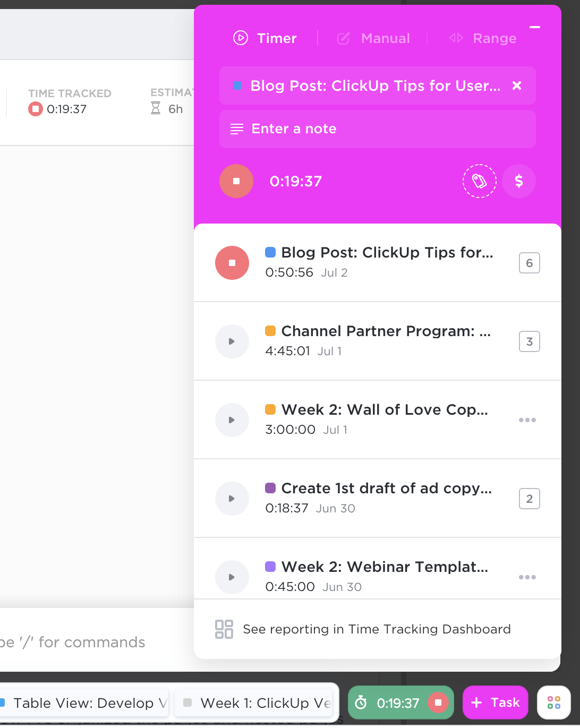Minimize the time tracking panel

pyautogui.click(x=535, y=28)
